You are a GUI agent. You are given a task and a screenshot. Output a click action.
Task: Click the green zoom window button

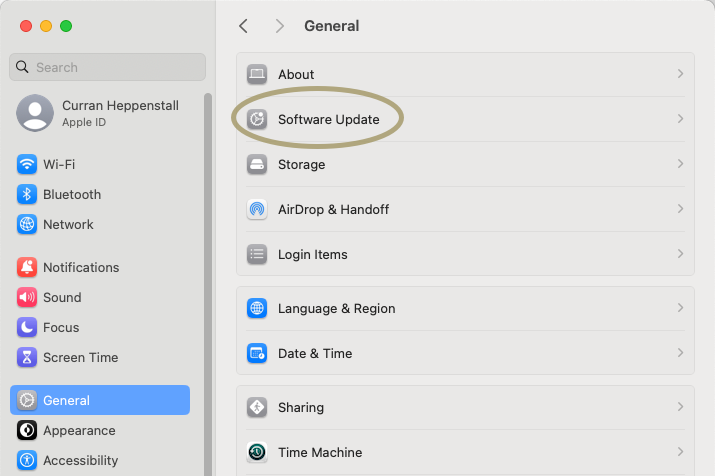coord(66,26)
